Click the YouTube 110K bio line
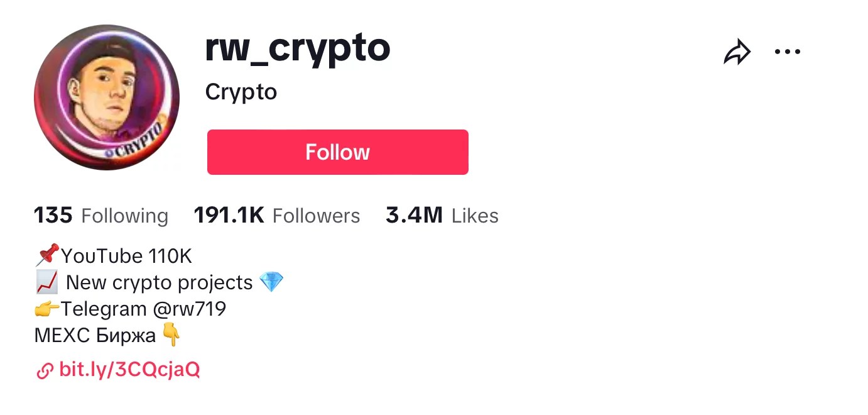This screenshot has width=868, height=415. tap(126, 255)
